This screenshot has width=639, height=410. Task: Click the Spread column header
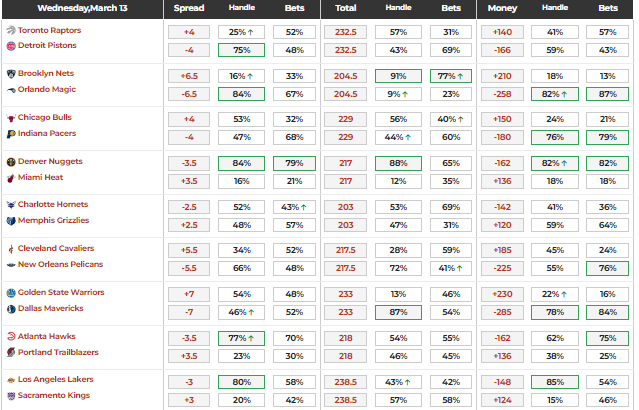[x=189, y=8]
